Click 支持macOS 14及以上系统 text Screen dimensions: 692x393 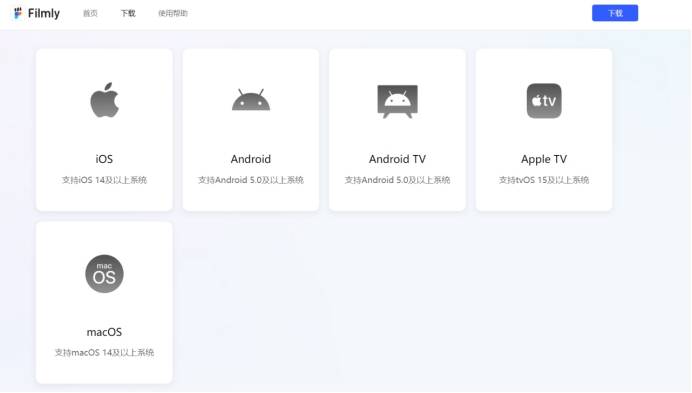(x=104, y=352)
